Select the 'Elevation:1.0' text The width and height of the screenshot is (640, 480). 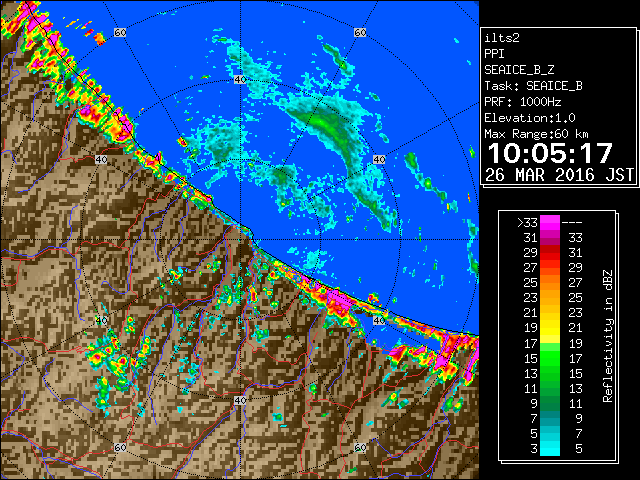pos(530,118)
